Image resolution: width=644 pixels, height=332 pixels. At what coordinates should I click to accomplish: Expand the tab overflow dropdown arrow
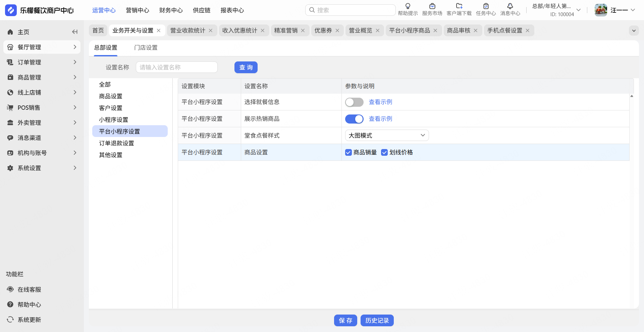point(634,31)
